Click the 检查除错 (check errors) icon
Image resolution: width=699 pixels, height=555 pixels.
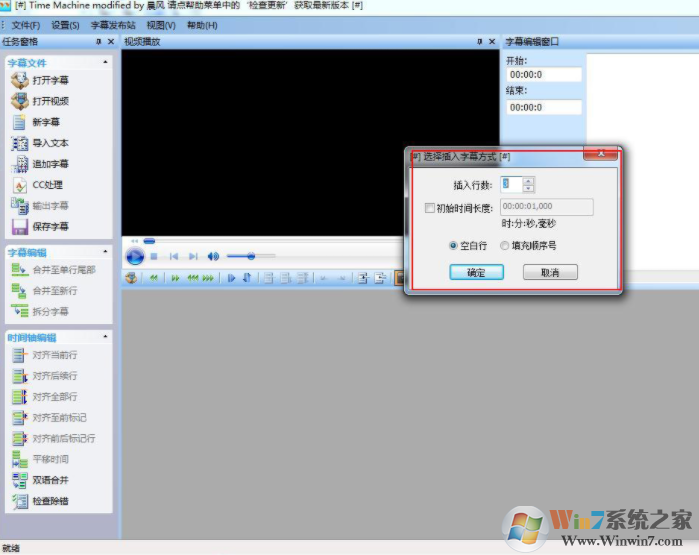coord(20,501)
